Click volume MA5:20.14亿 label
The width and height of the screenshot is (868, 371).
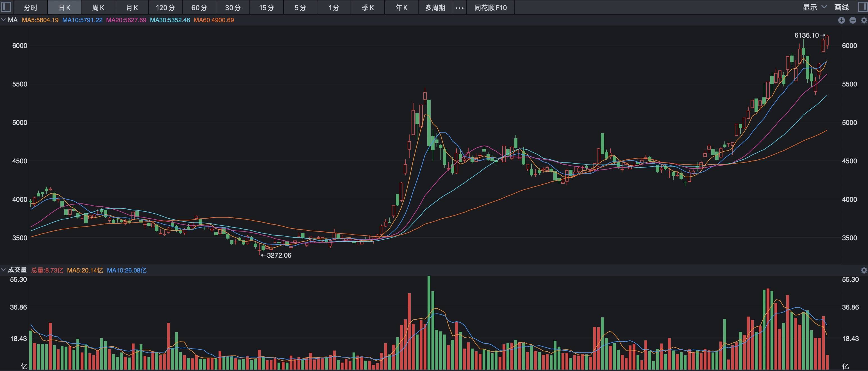point(85,270)
